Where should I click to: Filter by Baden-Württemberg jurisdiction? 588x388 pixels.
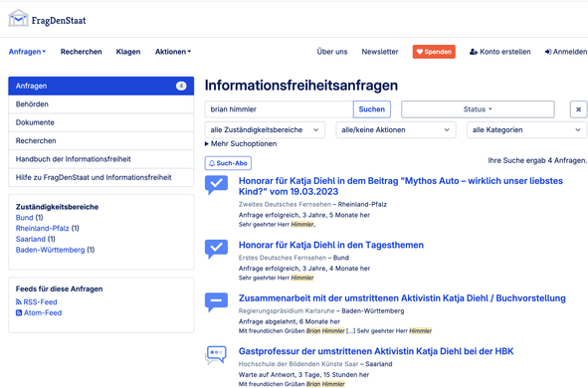pos(51,250)
